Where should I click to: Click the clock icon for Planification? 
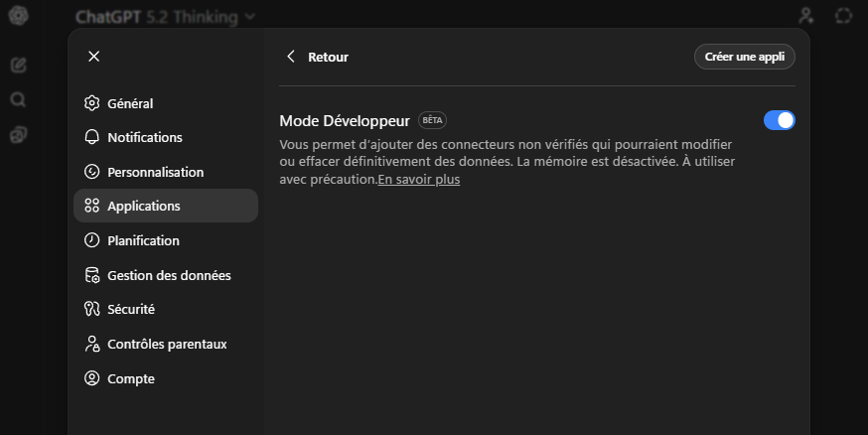tap(92, 240)
